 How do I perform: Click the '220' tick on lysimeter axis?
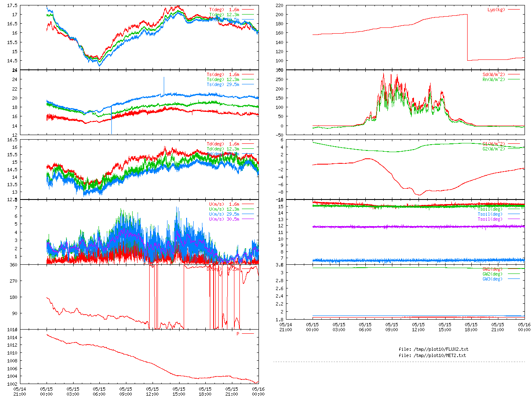(x=279, y=5)
